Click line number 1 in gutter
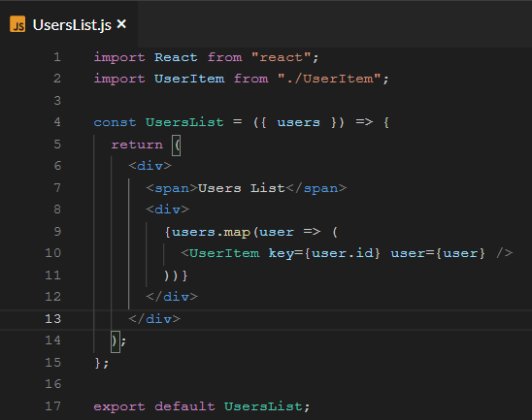The height and width of the screenshot is (420, 532). [57, 57]
